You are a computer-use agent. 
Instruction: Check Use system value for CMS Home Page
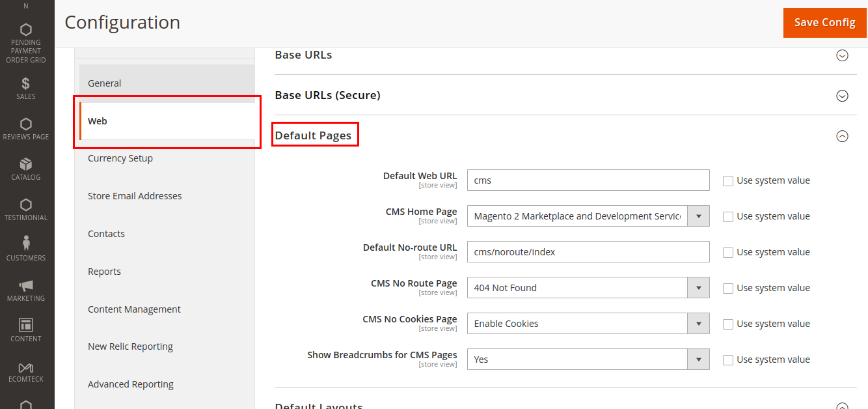coord(727,216)
